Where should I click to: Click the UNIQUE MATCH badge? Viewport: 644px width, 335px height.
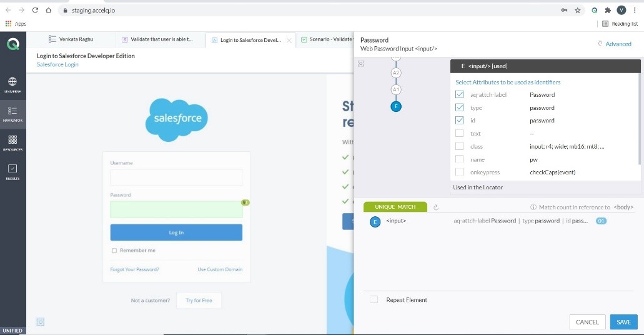pyautogui.click(x=395, y=207)
